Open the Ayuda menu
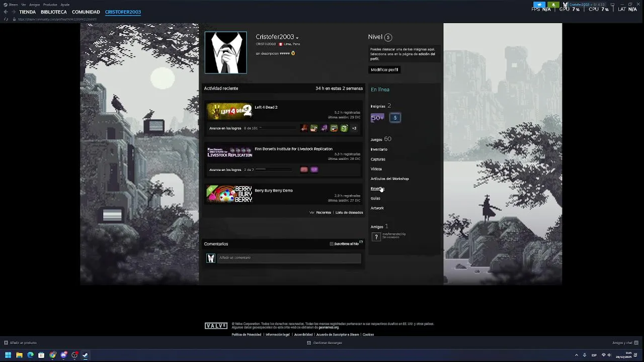Screen dimensions: 644x362 (65, 5)
